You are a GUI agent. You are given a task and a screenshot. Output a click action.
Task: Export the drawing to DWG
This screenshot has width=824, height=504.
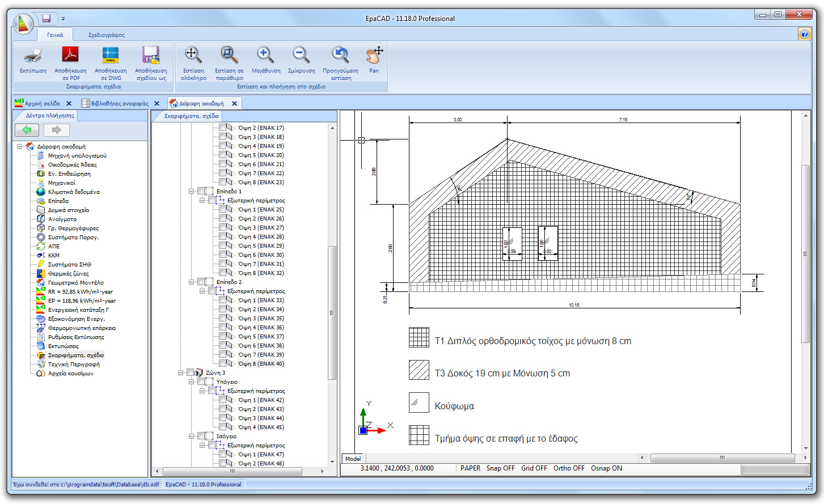[110, 60]
